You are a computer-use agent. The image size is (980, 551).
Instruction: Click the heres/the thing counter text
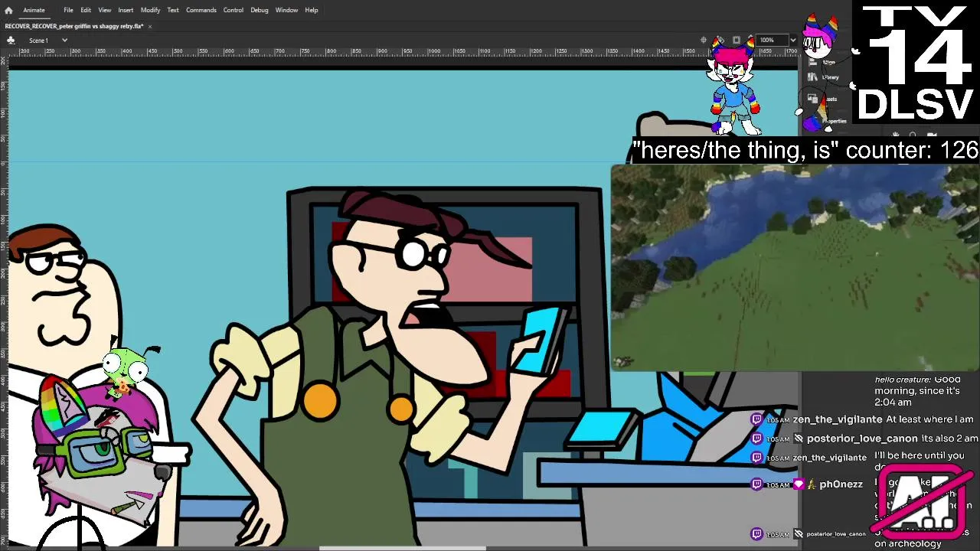[805, 150]
